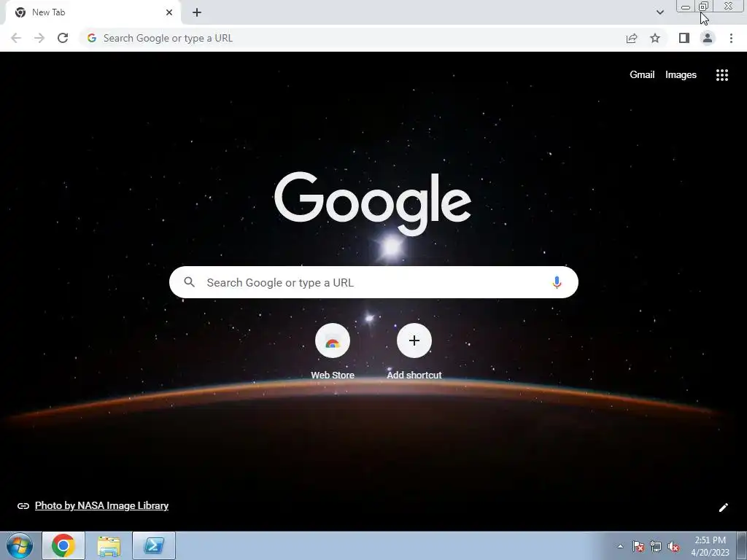Open Photo by NASA Image Library link
Viewport: 747px width, 560px height.
coord(101,506)
